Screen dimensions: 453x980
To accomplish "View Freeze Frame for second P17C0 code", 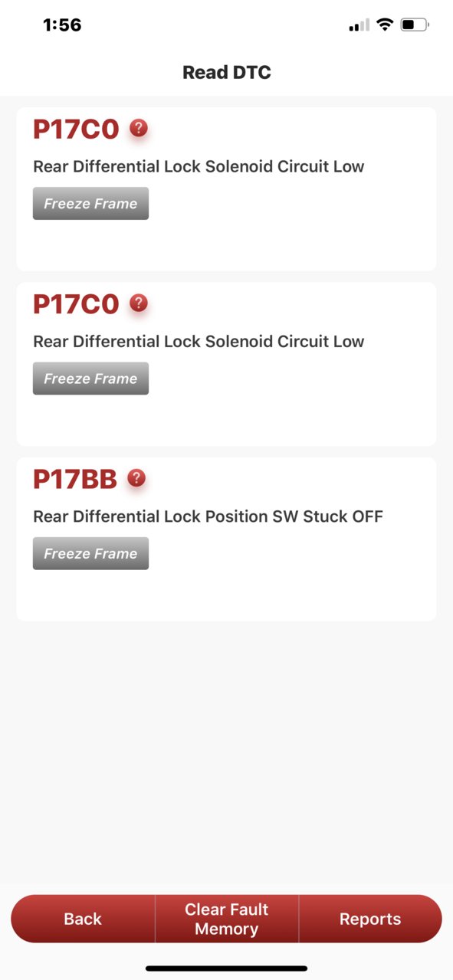I will click(90, 379).
